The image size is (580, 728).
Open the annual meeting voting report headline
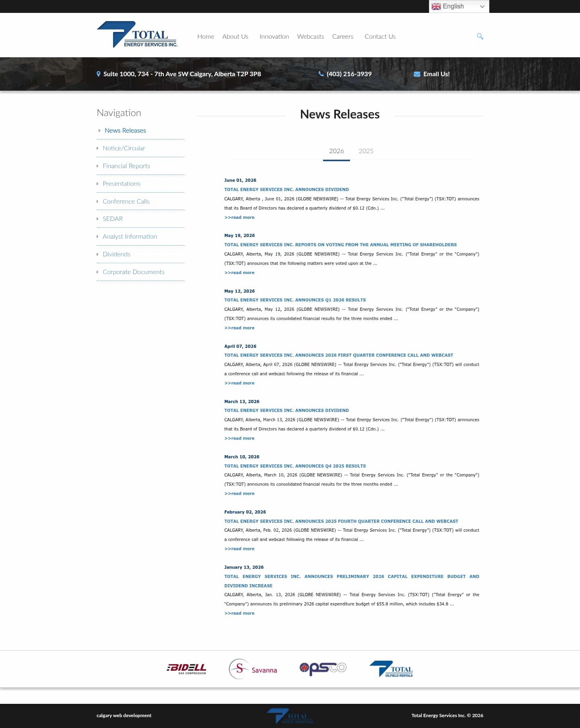click(340, 245)
